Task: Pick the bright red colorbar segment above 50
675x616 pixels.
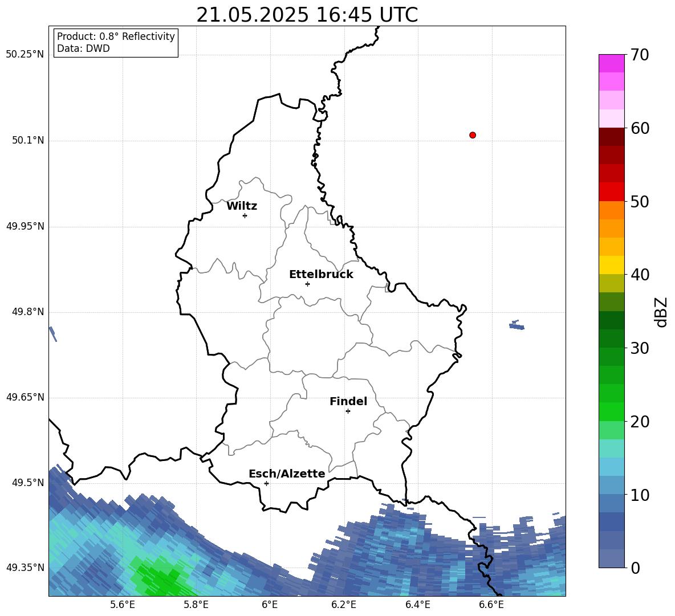Action: [611, 192]
